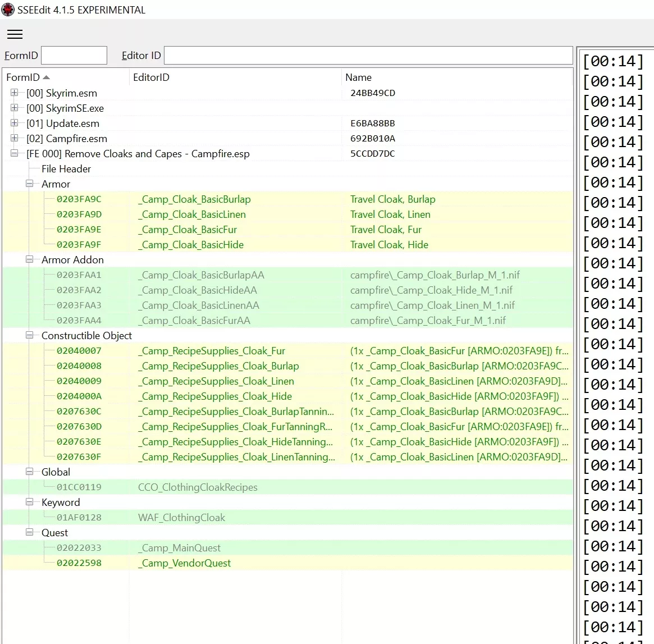
Task: Select record 0203FAA4 _Camp_Cloak_BasicFurAA
Action: (288, 321)
